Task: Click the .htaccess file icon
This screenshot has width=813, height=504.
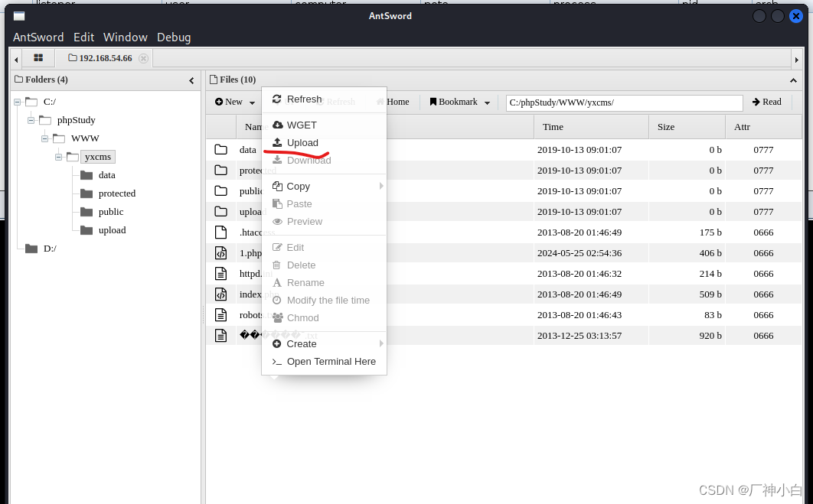Action: click(221, 232)
